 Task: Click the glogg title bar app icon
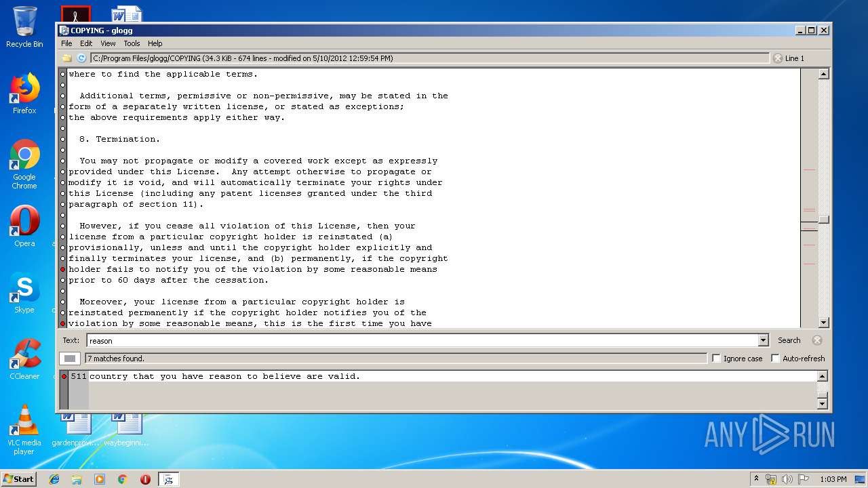pos(64,30)
